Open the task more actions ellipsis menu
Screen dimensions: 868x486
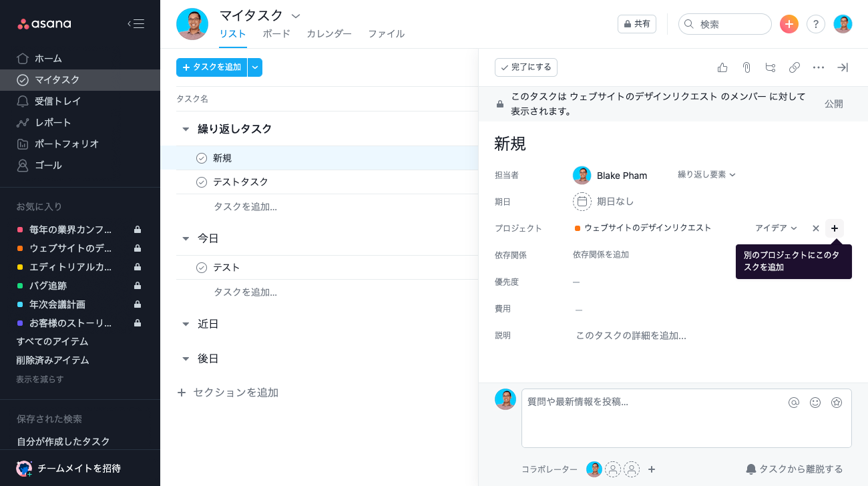pyautogui.click(x=819, y=67)
